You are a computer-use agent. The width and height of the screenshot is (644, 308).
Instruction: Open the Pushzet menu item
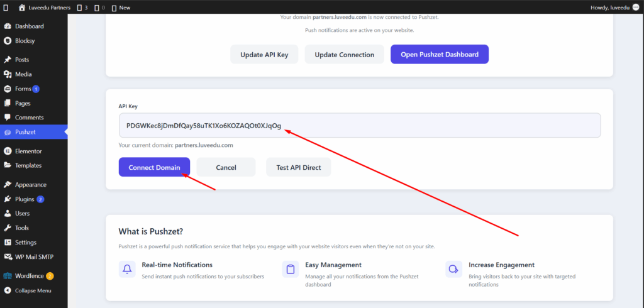tap(34, 132)
